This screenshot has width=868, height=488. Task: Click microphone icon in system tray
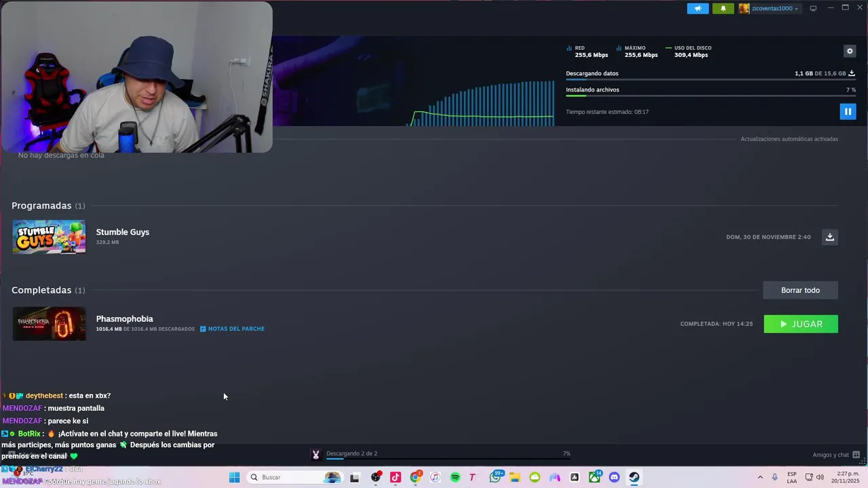coord(774,477)
